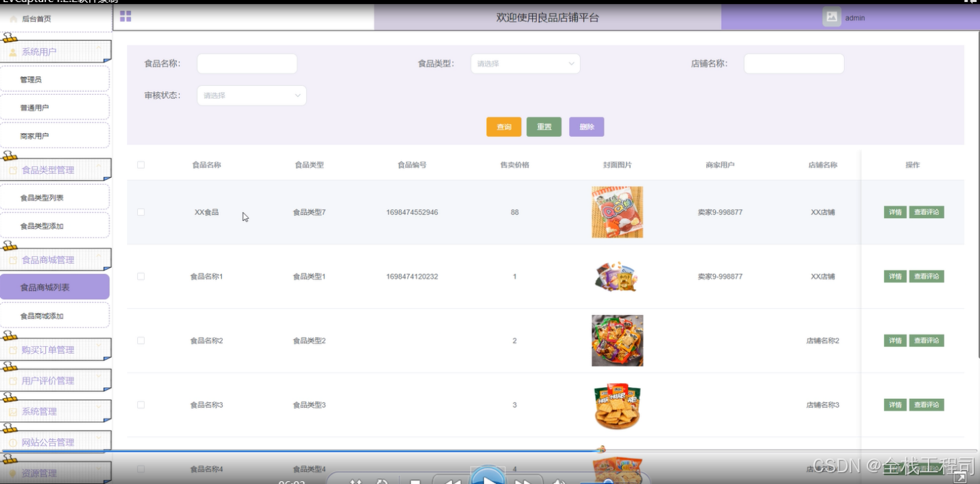Click the 系统用户 user icon
Screen dimensions: 980x484
click(x=13, y=52)
